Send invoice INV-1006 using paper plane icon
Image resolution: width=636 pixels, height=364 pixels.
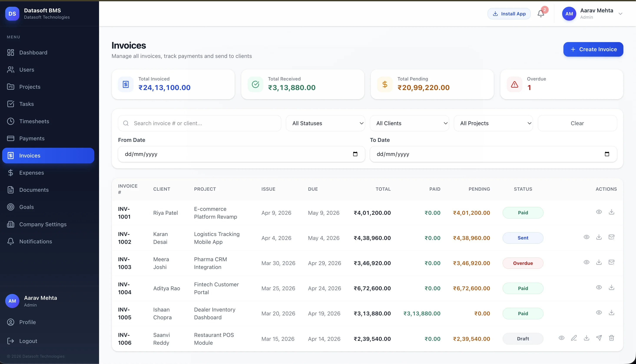click(599, 338)
